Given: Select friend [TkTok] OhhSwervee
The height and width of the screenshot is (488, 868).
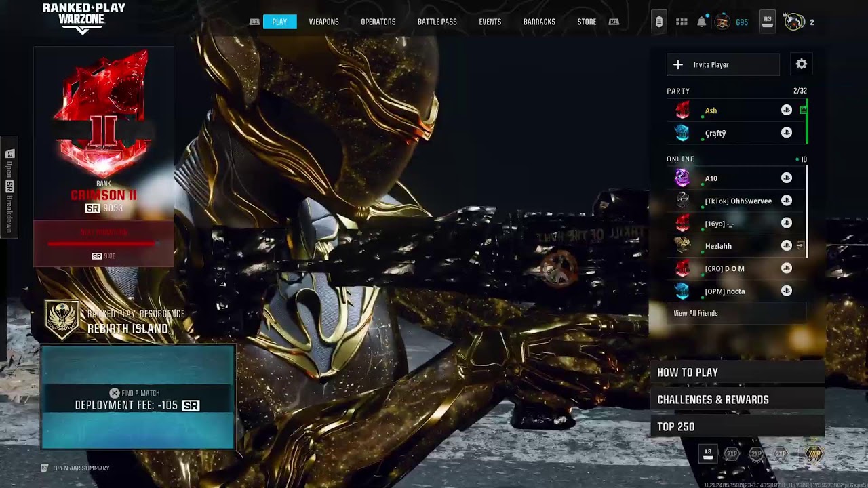Looking at the screenshot, I should [x=736, y=201].
